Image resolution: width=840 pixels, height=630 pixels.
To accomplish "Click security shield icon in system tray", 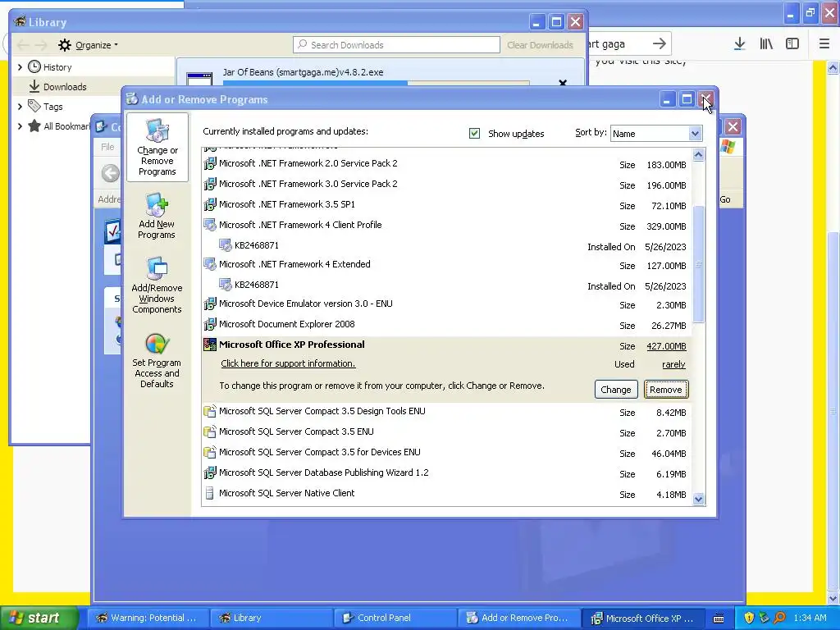I will pos(749,619).
